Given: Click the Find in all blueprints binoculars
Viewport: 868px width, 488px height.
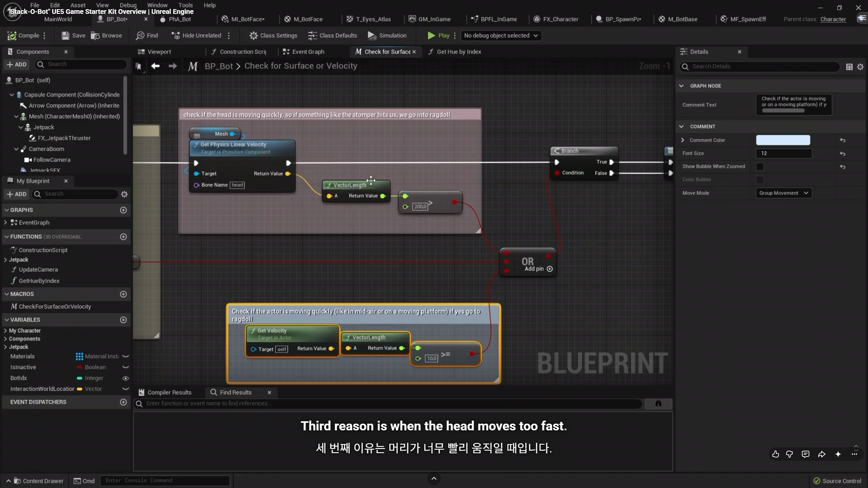Looking at the screenshot, I should 658,403.
